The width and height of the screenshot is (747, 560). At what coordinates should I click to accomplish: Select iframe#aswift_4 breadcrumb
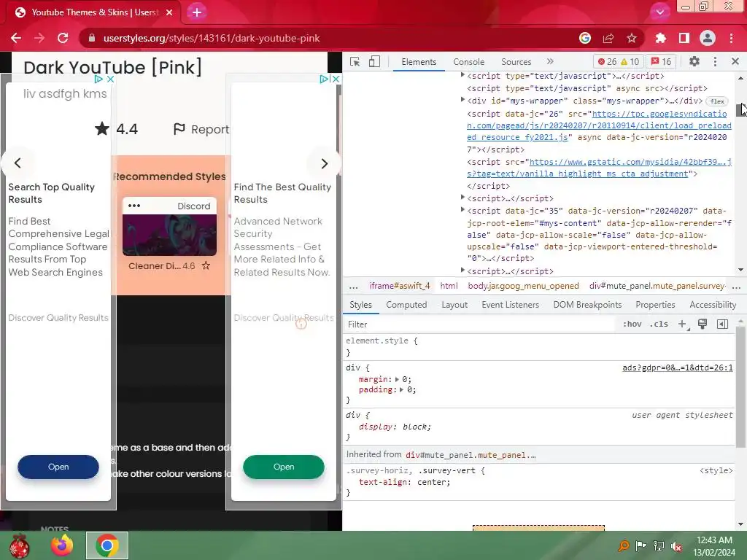[399, 286]
